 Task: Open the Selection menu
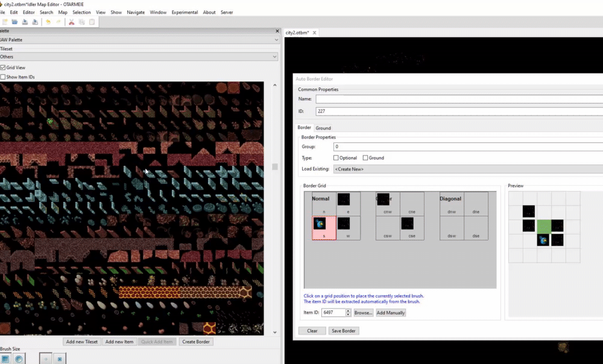pyautogui.click(x=81, y=12)
